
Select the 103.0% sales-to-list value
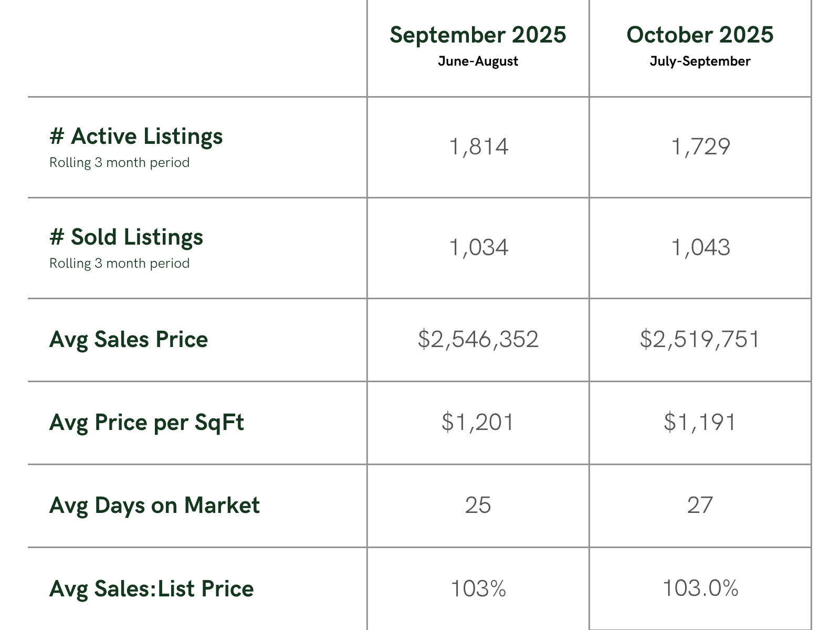[700, 589]
